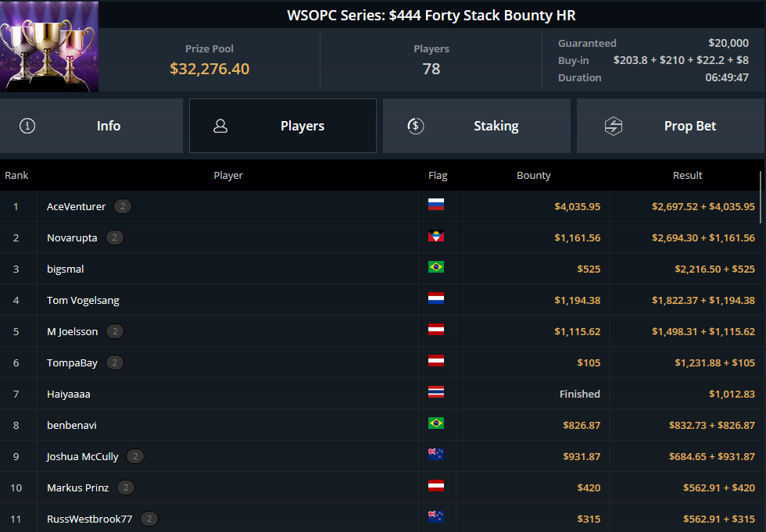Click the Info circle icon
This screenshot has width=766, height=532.
(x=27, y=126)
